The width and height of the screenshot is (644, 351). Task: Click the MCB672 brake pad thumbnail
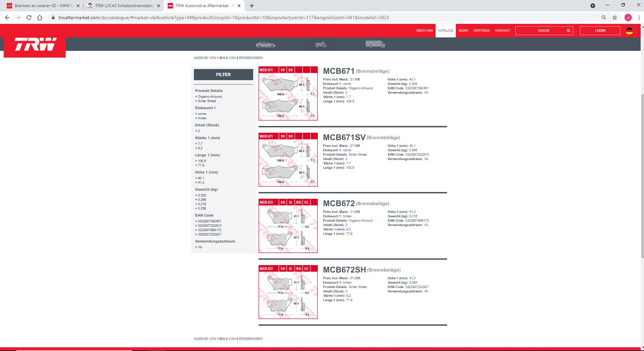pyautogui.click(x=288, y=226)
